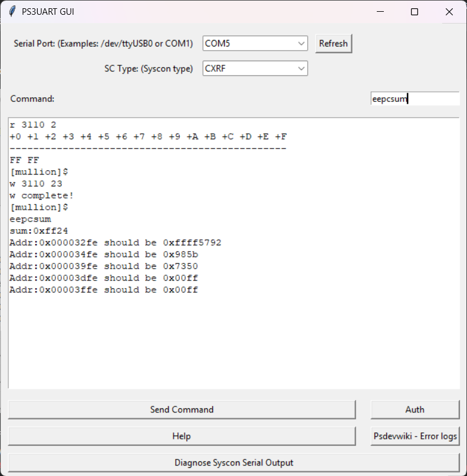Click the "sum:0xff24" output line
Screen dimensions: 467x476
(34, 231)
